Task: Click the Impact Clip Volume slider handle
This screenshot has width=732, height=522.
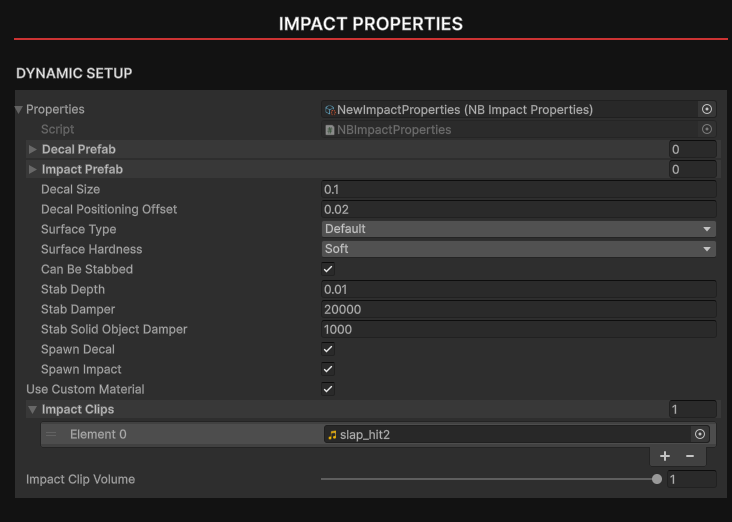Action: (657, 479)
